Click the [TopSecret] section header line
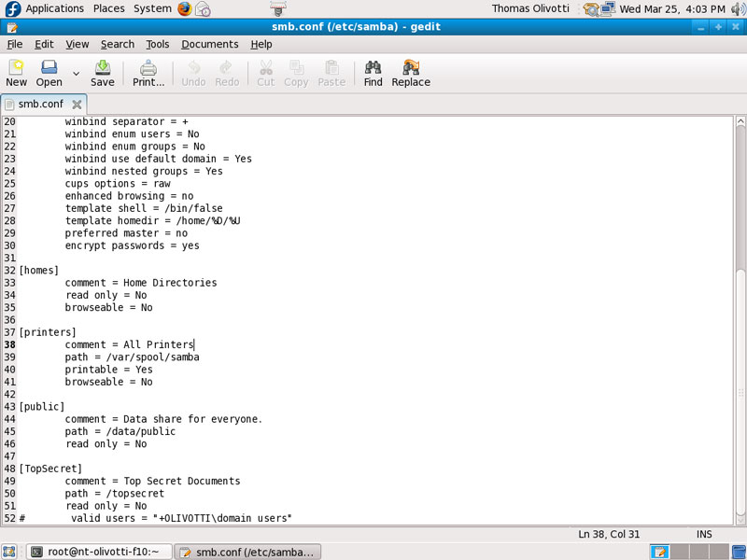747x560 pixels. click(50, 469)
